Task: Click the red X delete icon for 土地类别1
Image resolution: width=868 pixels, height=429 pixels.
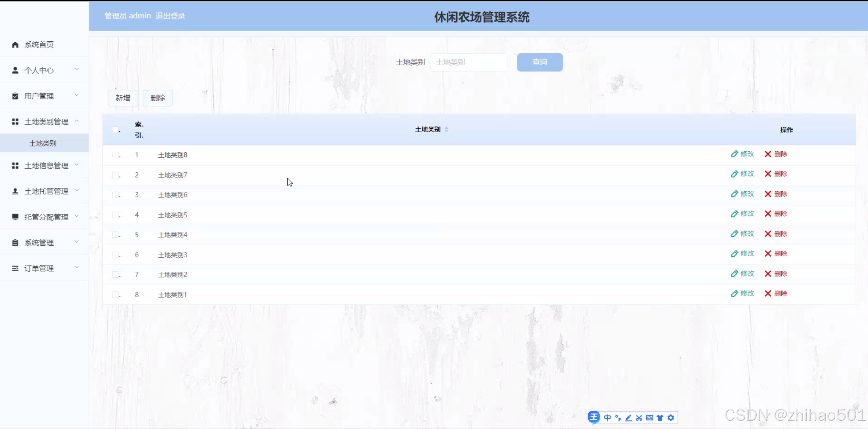Action: [768, 293]
